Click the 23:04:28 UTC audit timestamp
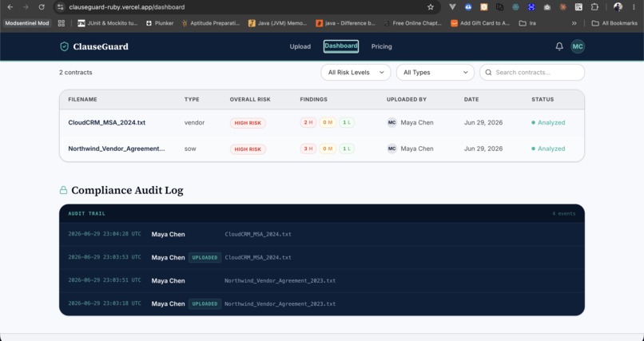This screenshot has width=644, height=341. point(105,234)
